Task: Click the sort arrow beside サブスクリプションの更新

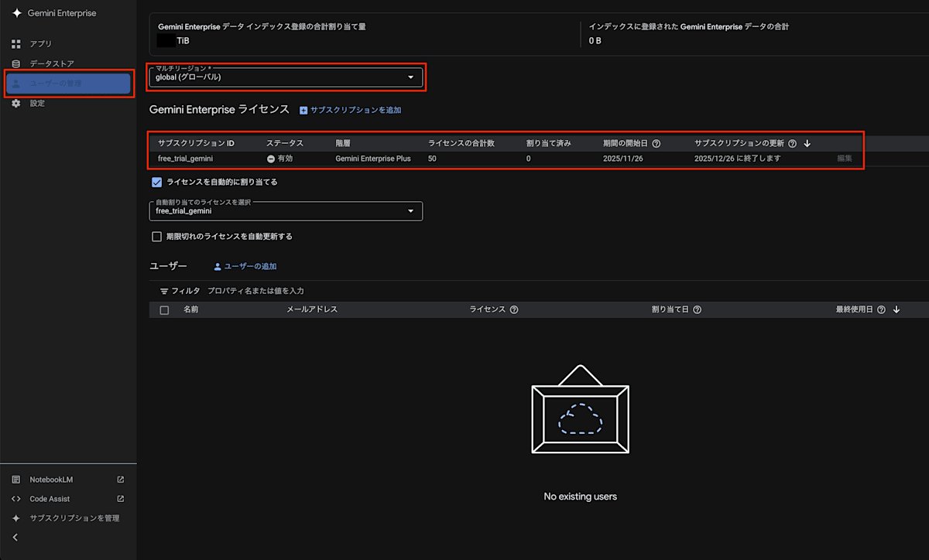Action: pyautogui.click(x=807, y=143)
